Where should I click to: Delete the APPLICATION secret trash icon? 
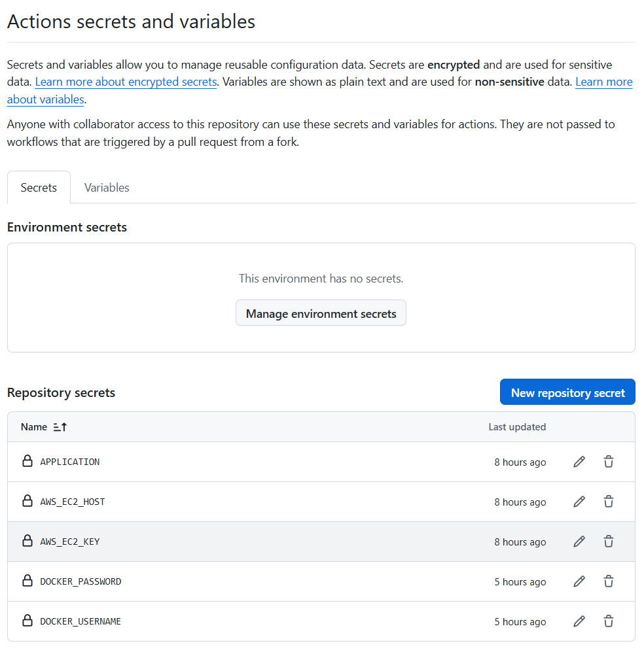609,462
